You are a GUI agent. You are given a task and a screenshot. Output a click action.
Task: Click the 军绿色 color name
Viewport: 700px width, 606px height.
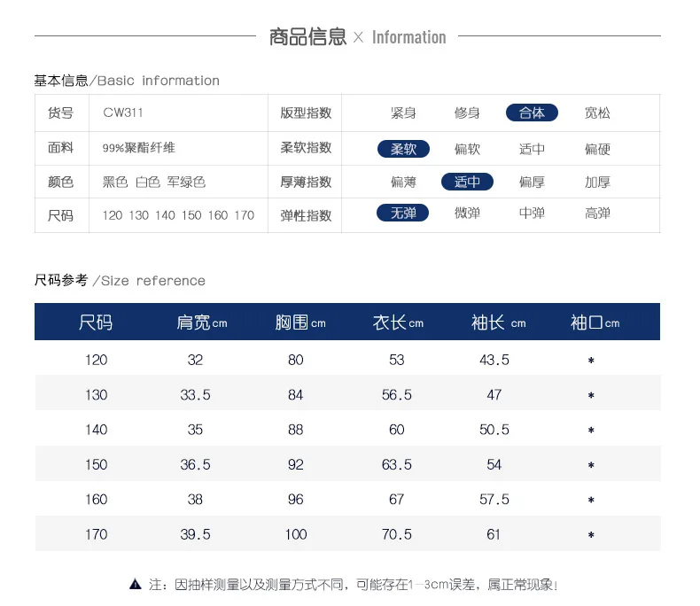pyautogui.click(x=186, y=183)
